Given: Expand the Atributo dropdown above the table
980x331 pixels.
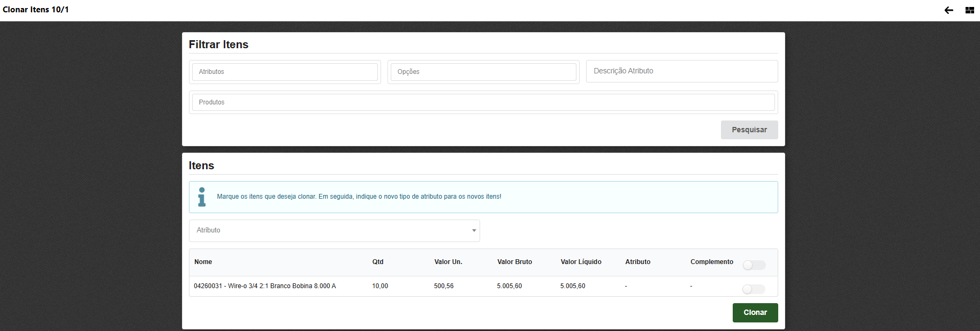Looking at the screenshot, I should pos(334,230).
